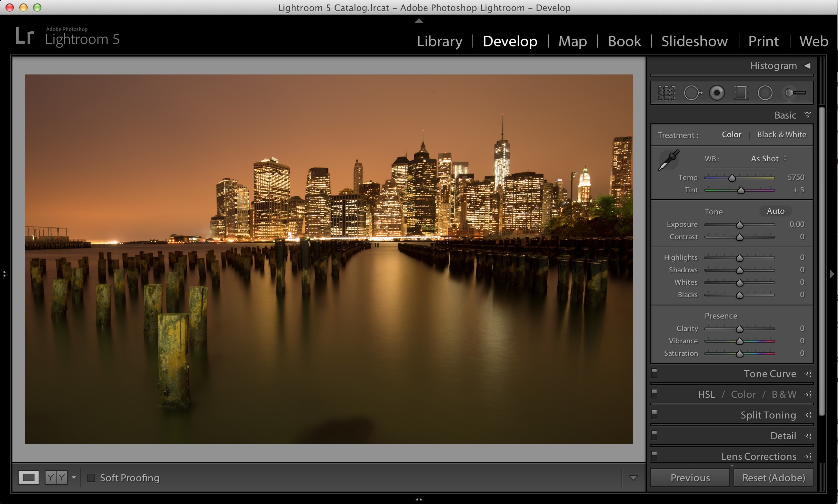Collapse the Histogram panel triangle

click(x=807, y=65)
